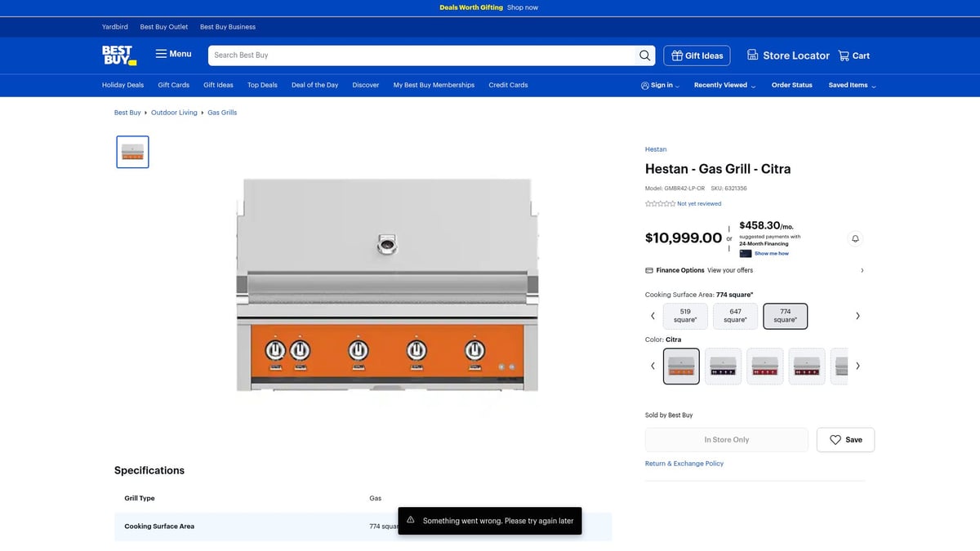Open the Saved Items dropdown

tap(852, 85)
